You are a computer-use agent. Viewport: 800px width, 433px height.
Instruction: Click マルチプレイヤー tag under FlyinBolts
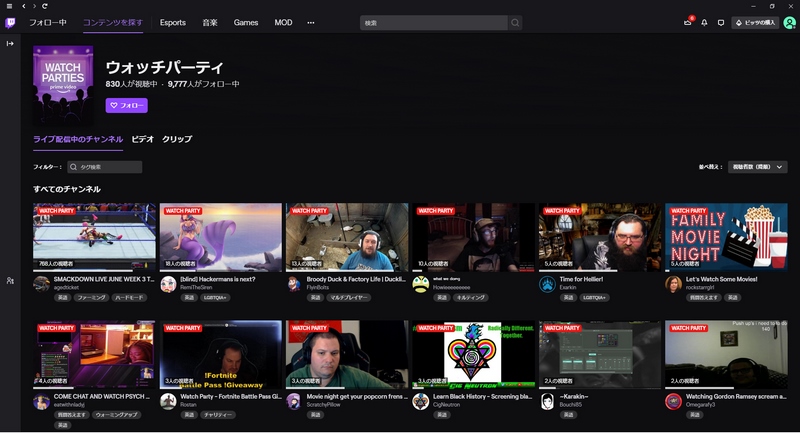pos(348,298)
